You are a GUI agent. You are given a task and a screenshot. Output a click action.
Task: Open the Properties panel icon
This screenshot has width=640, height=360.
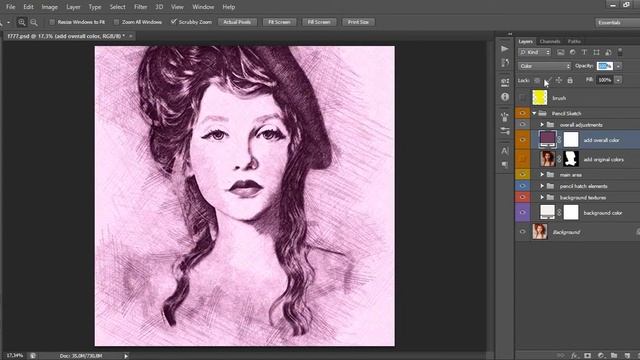click(x=505, y=82)
